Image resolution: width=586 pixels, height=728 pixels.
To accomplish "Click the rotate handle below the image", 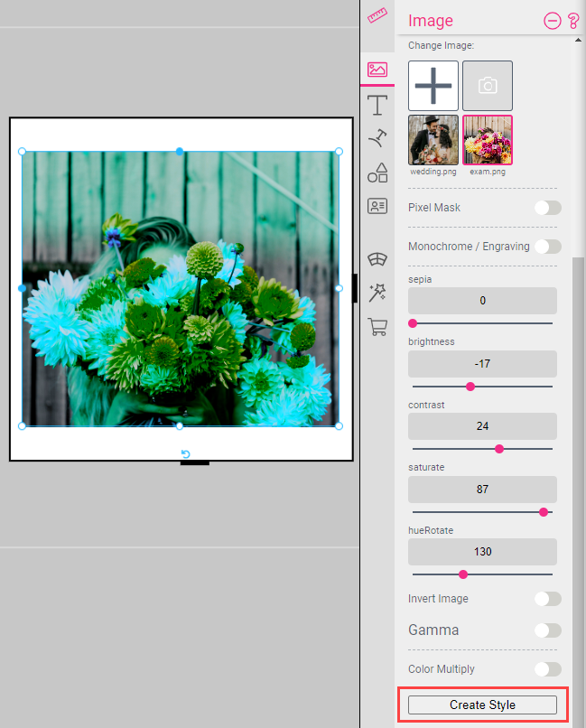I will click(185, 453).
